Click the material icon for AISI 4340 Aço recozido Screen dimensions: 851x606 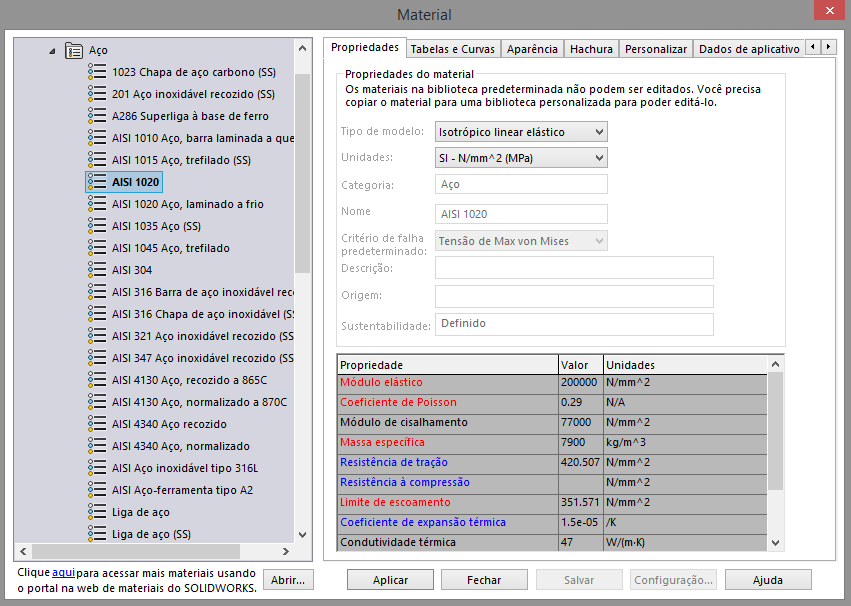[97, 424]
